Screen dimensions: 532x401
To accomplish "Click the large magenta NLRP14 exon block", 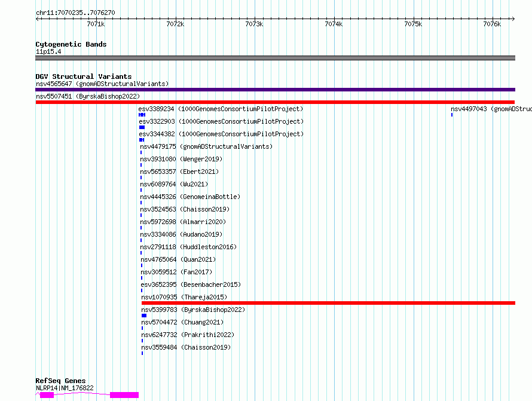I will coord(124,395).
